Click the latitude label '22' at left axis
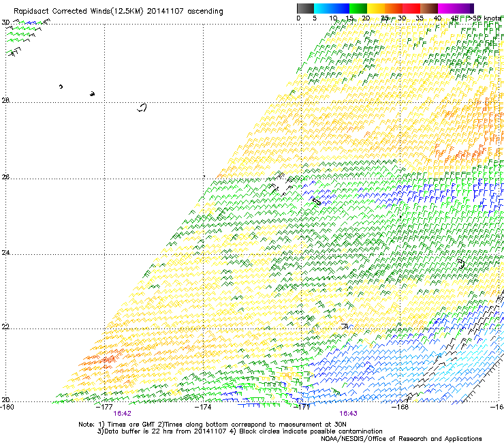This screenshot has height=443, width=504. click(x=5, y=326)
